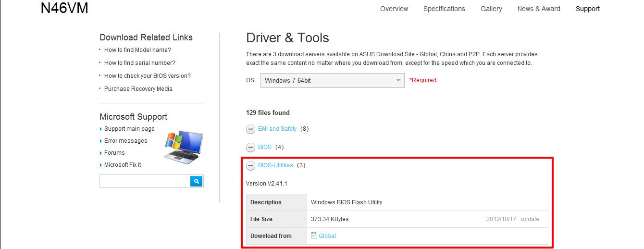The height and width of the screenshot is (249, 644).
Task: Click the N46VM model title
Action: [x=64, y=8]
